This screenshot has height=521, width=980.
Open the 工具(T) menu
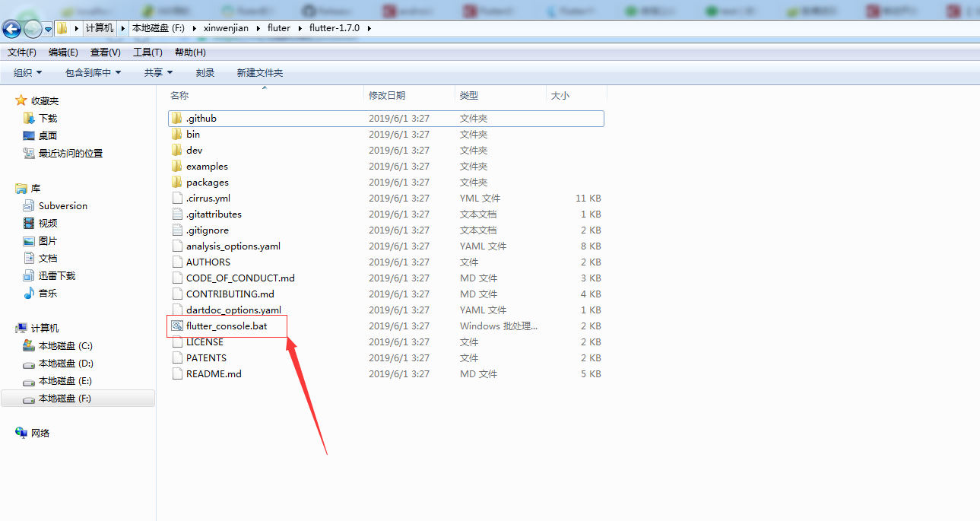(147, 52)
